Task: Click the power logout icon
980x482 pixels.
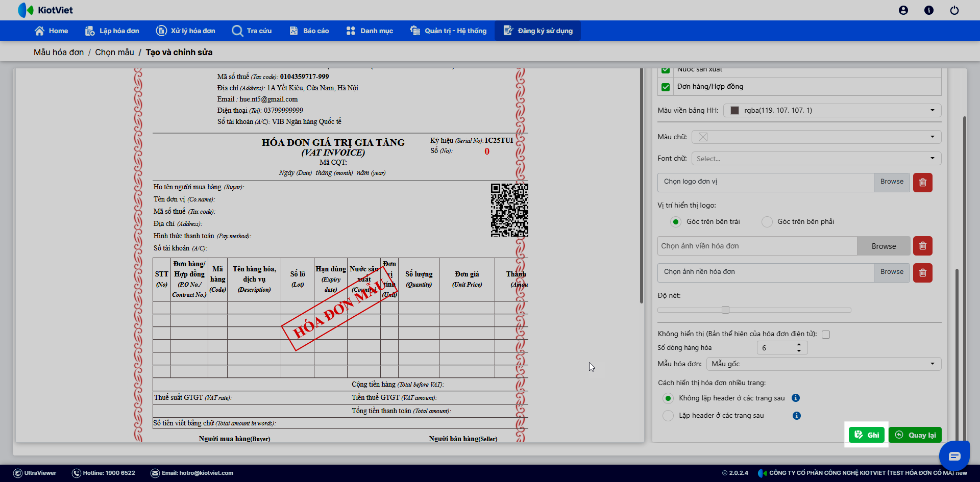Action: (954, 10)
